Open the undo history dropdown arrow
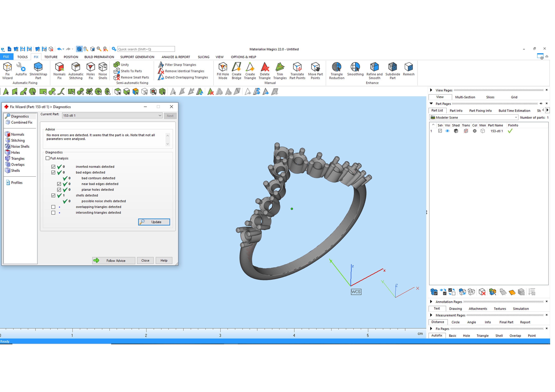Image resolution: width=555 pixels, height=392 pixels. (63, 49)
